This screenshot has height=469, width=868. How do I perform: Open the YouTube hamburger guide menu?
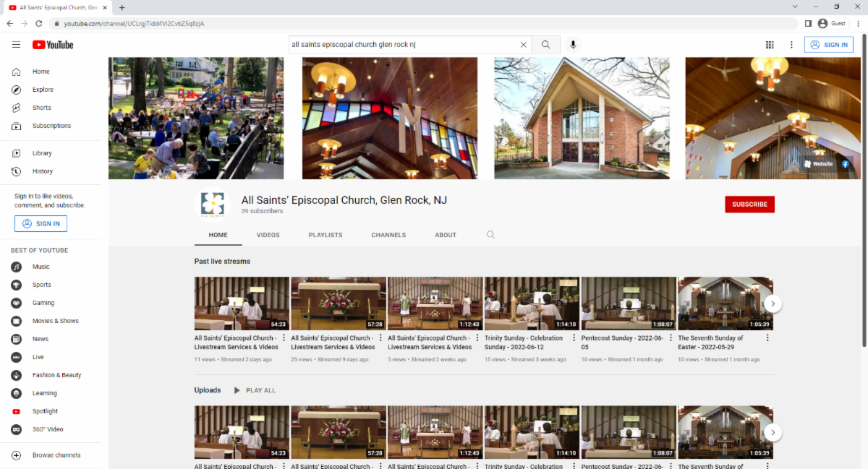(x=16, y=45)
